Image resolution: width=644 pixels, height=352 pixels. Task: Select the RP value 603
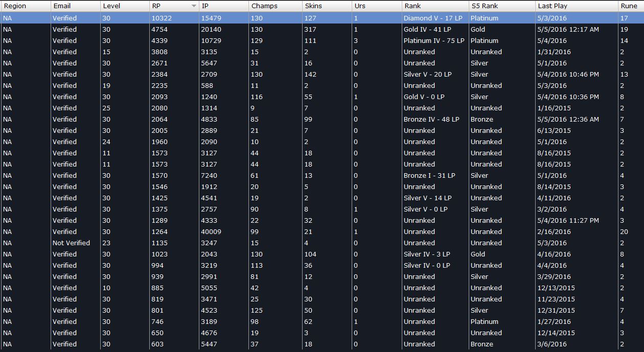157,344
